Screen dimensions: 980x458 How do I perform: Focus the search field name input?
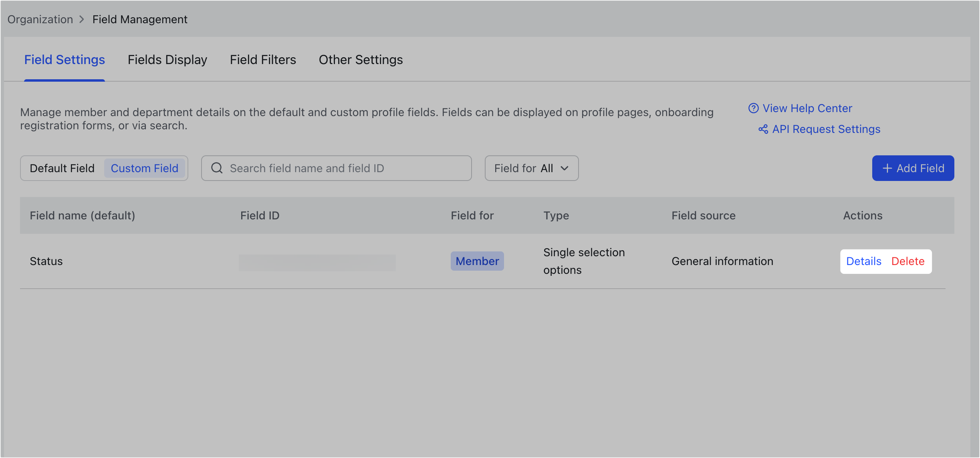tap(336, 168)
